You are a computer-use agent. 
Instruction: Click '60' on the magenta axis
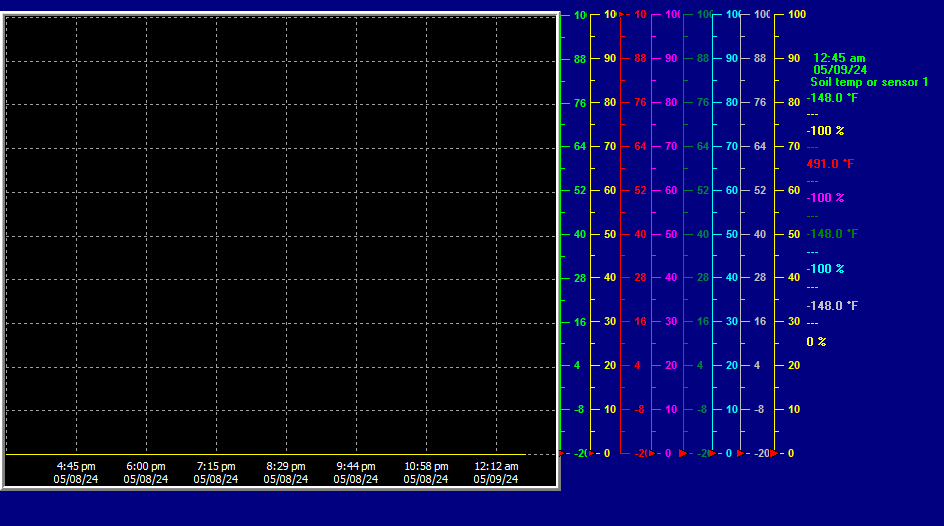click(x=671, y=190)
